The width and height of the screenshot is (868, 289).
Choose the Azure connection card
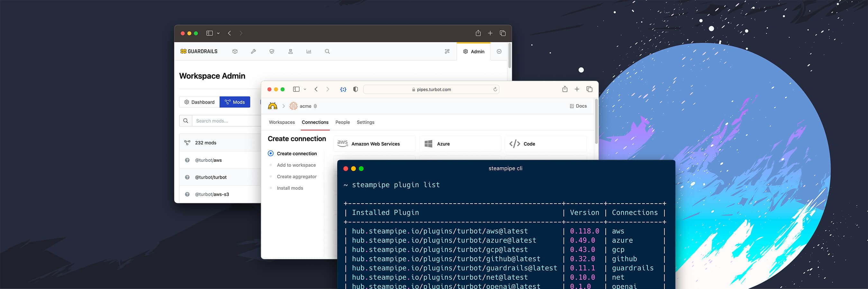click(x=460, y=144)
